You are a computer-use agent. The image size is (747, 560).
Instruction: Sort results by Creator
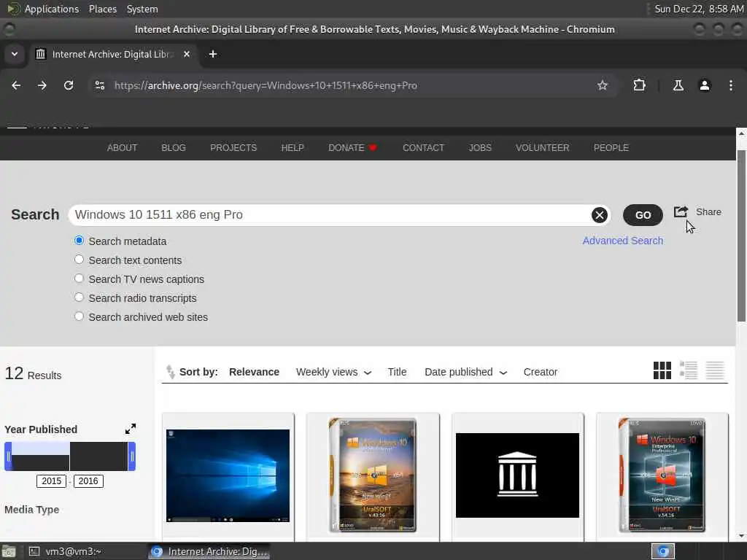(541, 372)
